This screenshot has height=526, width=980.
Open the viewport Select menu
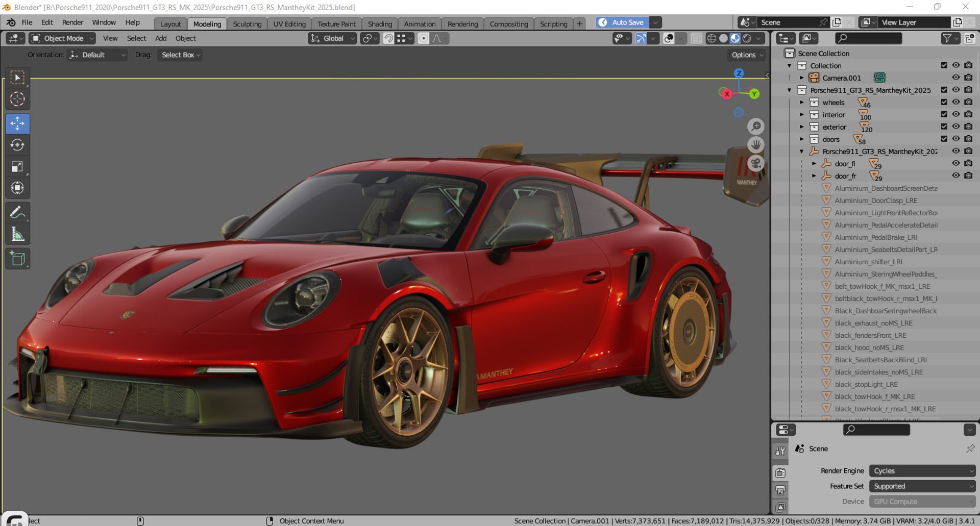[136, 38]
